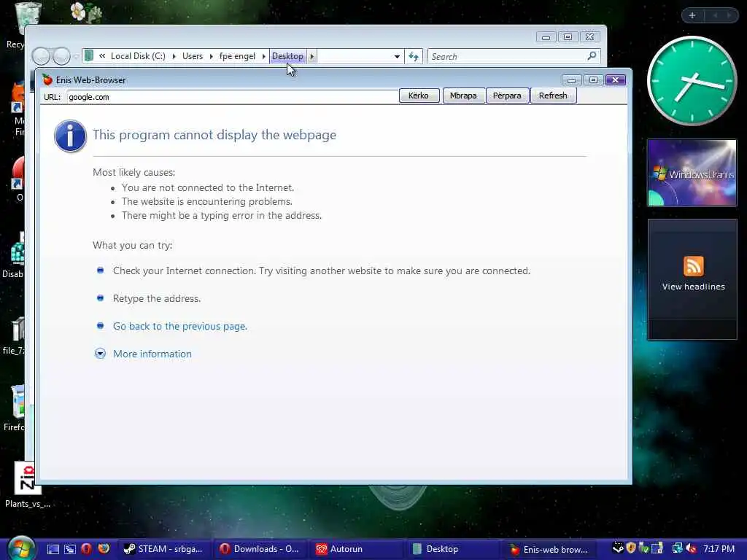747x560 pixels.
Task: Switch to the Desktop taskbar button
Action: [x=452, y=549]
